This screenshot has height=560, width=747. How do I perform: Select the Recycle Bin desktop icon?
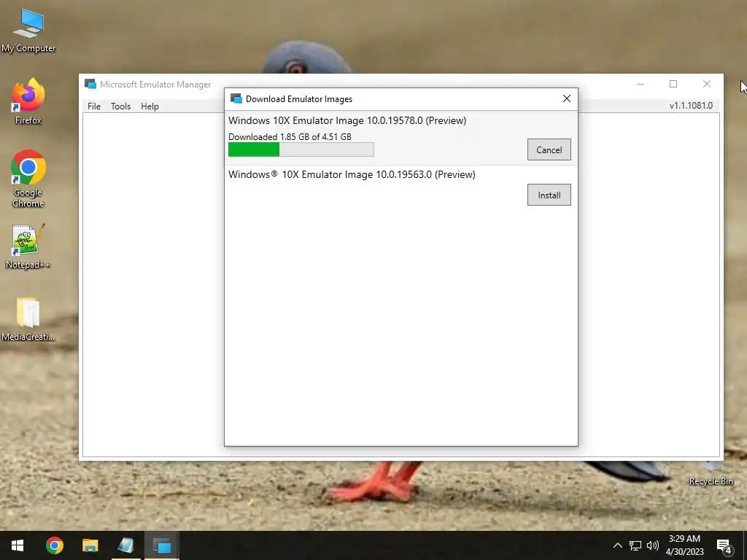click(x=711, y=474)
